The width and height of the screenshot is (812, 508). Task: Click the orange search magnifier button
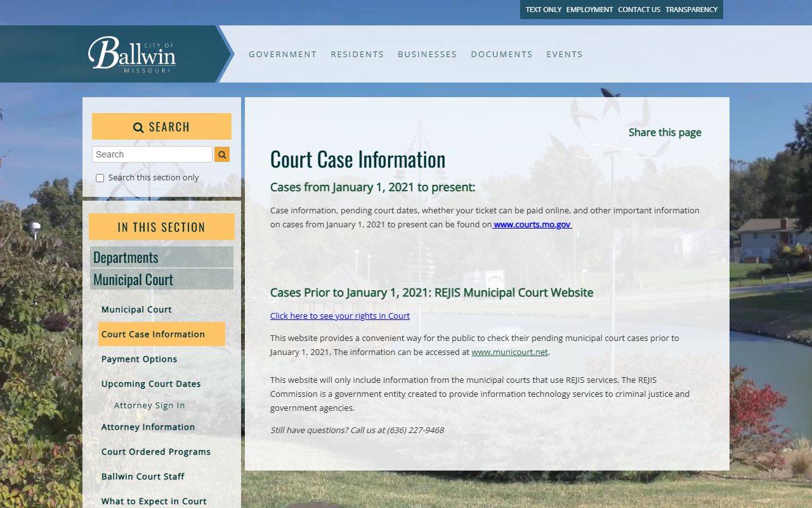222,154
